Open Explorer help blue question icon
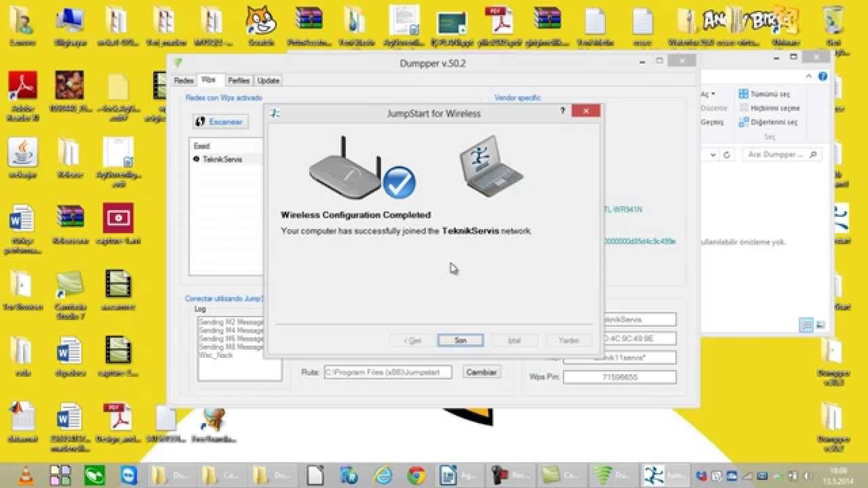This screenshot has height=488, width=868. click(823, 77)
